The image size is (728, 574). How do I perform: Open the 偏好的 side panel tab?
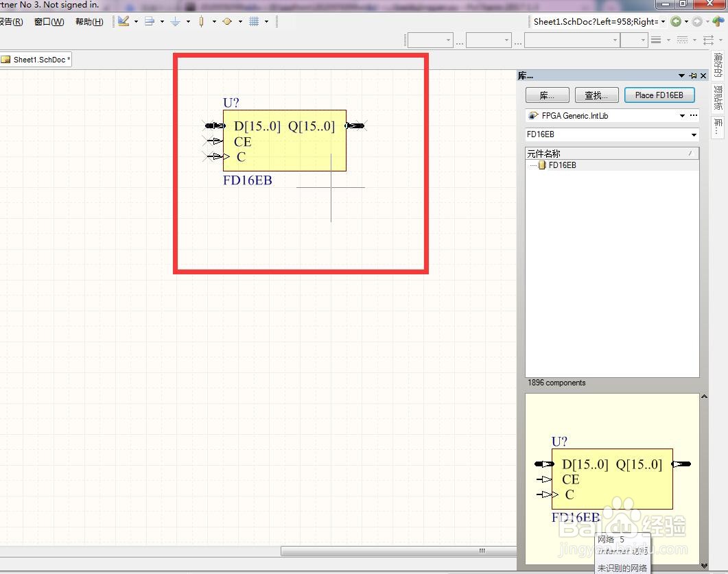718,65
